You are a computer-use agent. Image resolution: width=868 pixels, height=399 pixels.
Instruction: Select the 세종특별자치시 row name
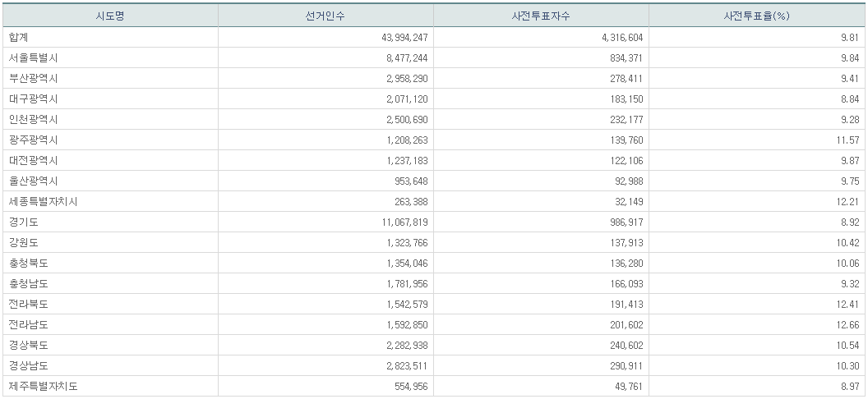[x=43, y=201]
